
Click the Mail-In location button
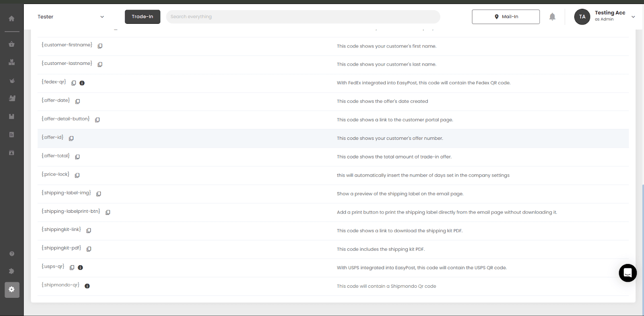(x=506, y=17)
